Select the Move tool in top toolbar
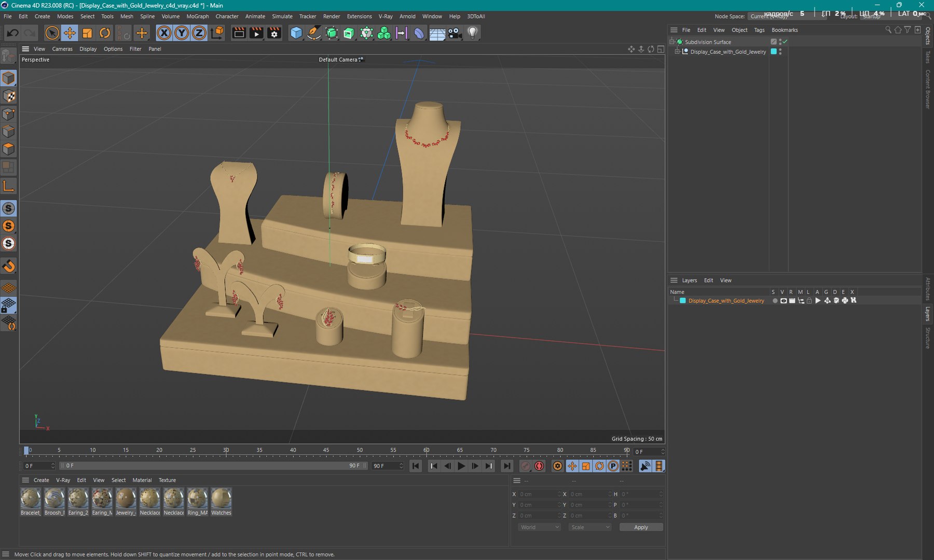The height and width of the screenshot is (560, 934). 70,33
